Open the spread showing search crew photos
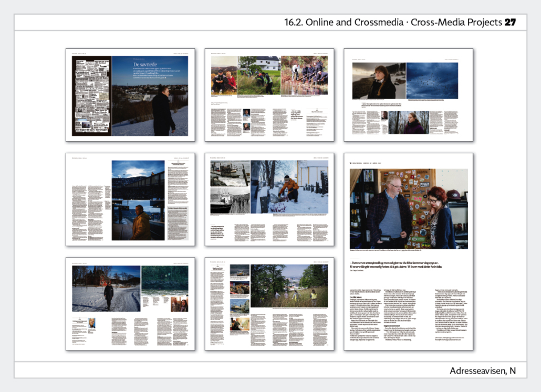The image size is (541, 392). (269, 95)
